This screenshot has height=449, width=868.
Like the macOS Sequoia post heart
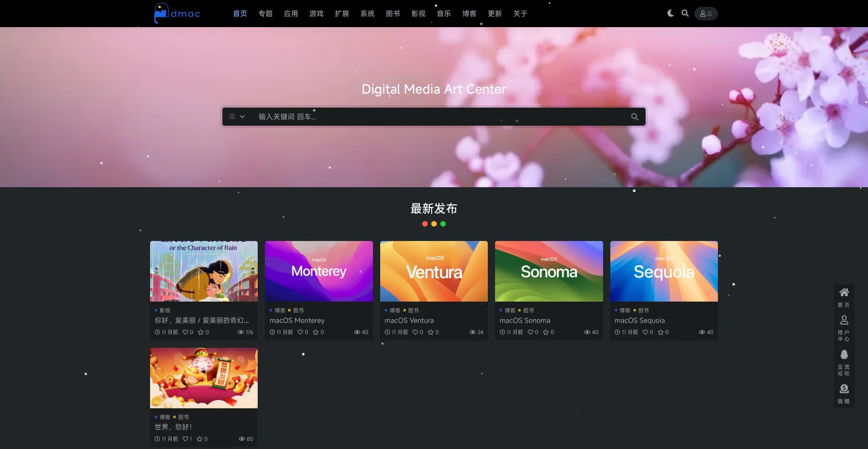[x=646, y=332]
